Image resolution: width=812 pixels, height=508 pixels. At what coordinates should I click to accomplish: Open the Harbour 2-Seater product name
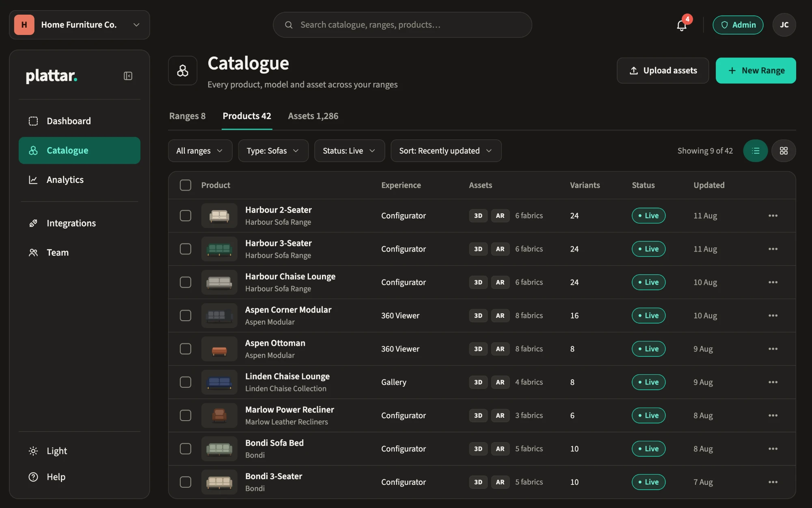(x=279, y=210)
